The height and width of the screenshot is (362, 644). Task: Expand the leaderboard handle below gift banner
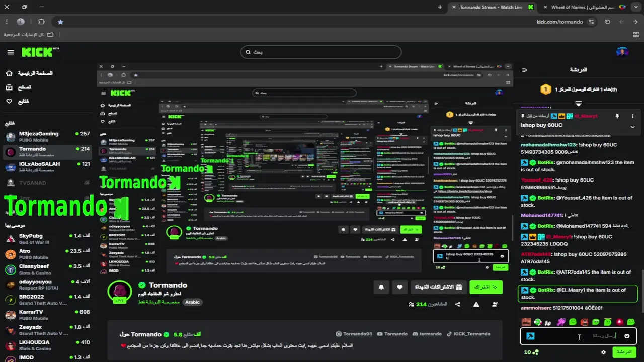pyautogui.click(x=578, y=104)
